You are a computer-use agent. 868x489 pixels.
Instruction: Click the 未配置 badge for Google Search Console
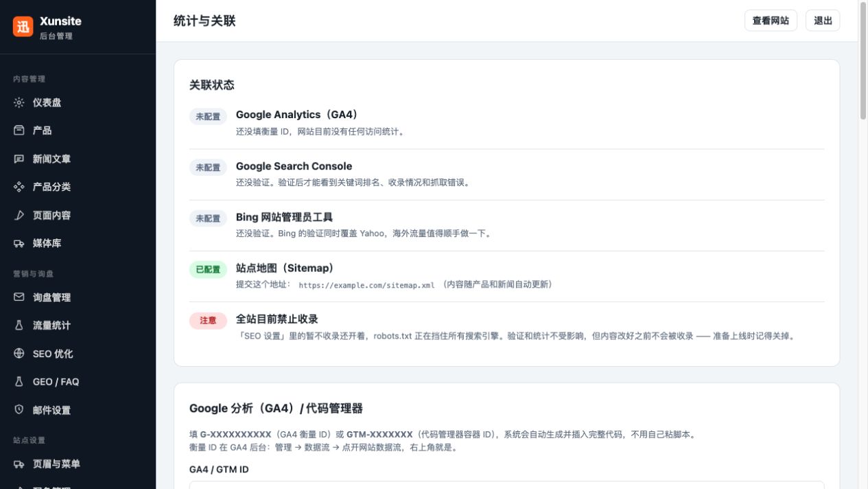tap(208, 168)
